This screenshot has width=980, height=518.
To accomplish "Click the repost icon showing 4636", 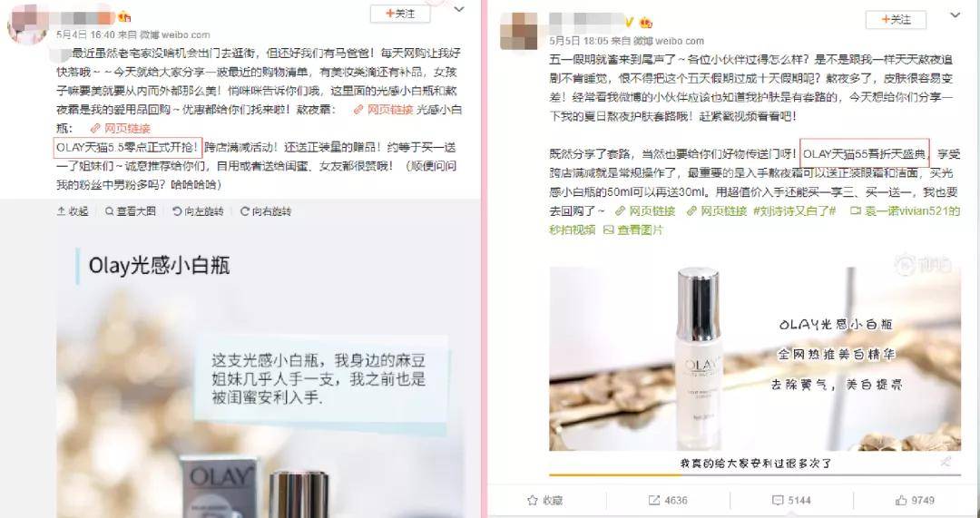I will click(653, 500).
